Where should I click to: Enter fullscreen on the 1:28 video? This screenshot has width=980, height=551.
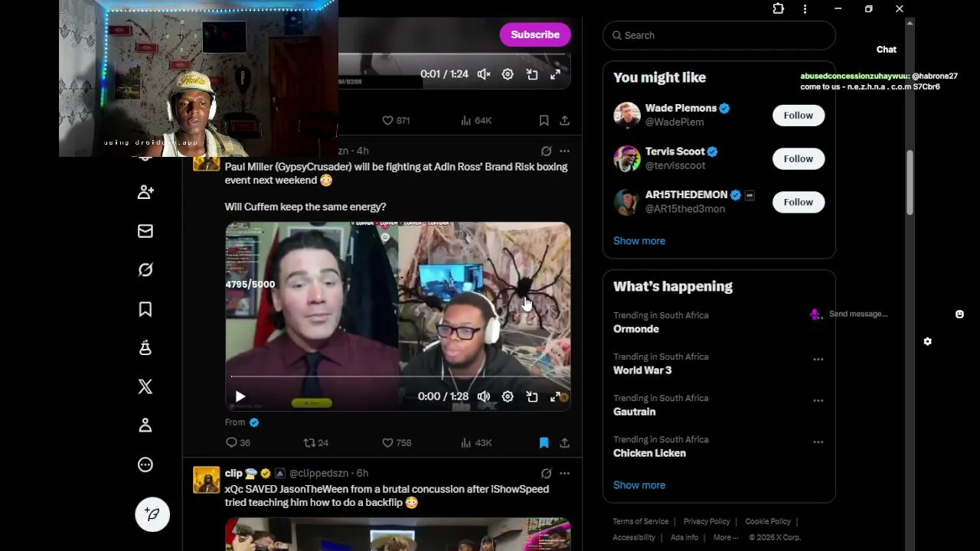[556, 396]
